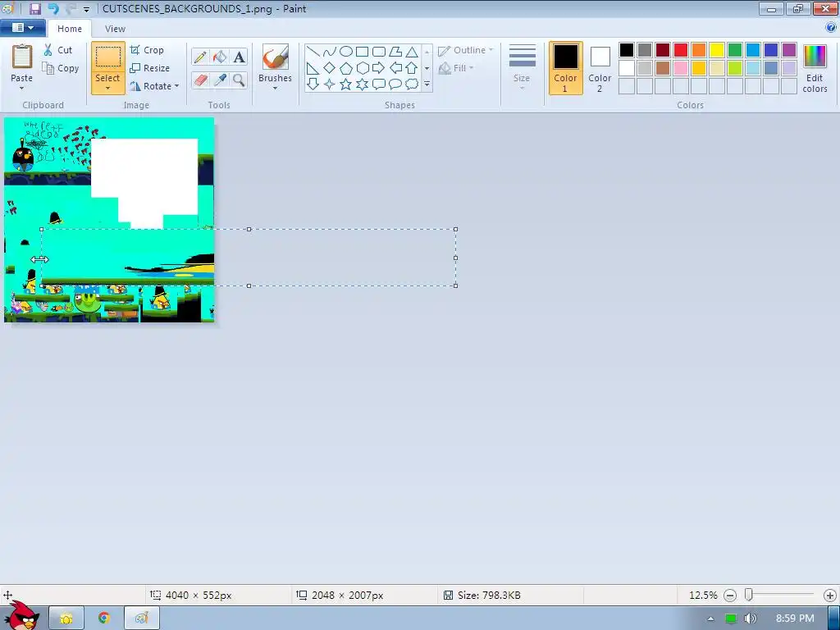Select the Five-point star shape
The image size is (840, 630).
[346, 84]
